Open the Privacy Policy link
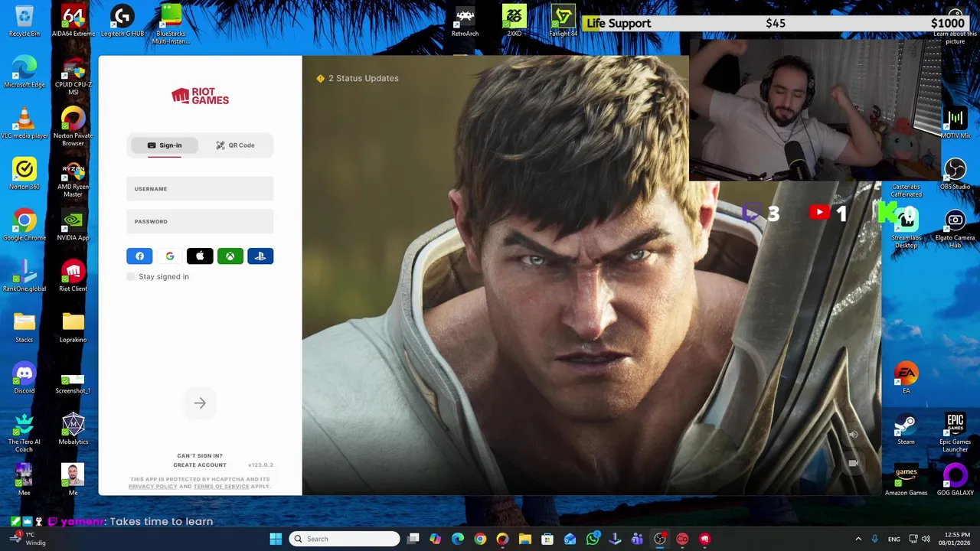This screenshot has width=980, height=551. tap(152, 487)
